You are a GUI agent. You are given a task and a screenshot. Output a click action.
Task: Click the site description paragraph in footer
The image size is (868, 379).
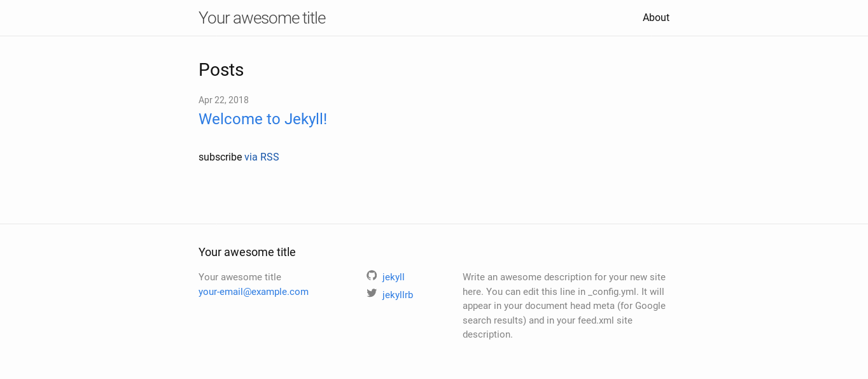(564, 306)
